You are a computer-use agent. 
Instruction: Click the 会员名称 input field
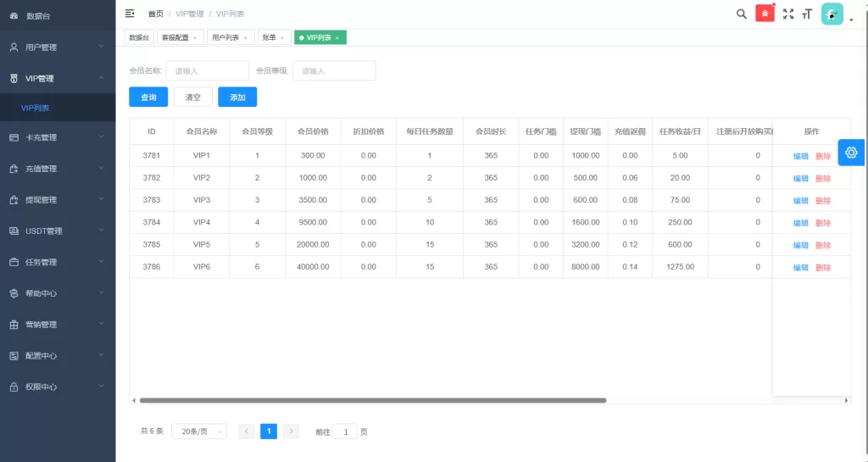point(207,71)
